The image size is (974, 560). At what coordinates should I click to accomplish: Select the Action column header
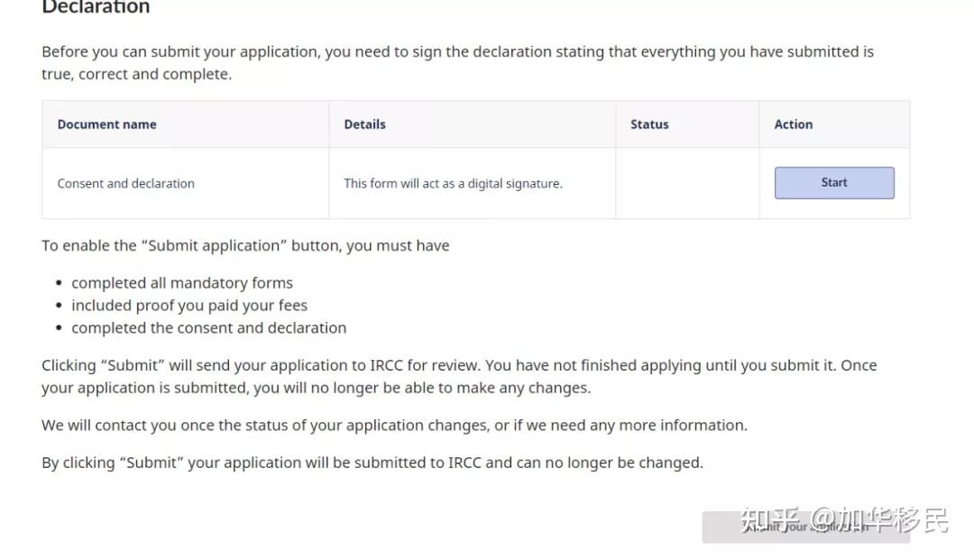tap(793, 124)
